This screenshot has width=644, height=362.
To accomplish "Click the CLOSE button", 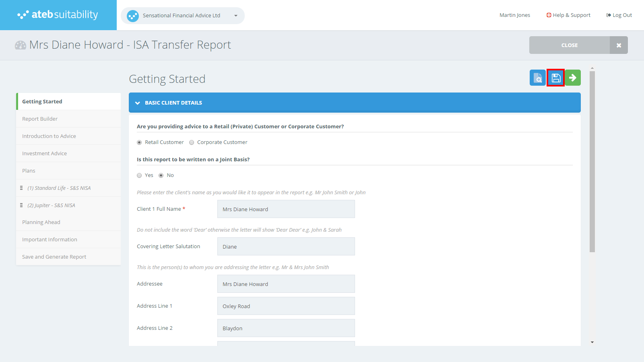I will click(569, 45).
